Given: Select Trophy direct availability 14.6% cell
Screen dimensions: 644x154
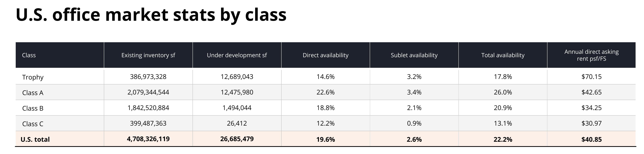Looking at the screenshot, I should click(x=325, y=77).
